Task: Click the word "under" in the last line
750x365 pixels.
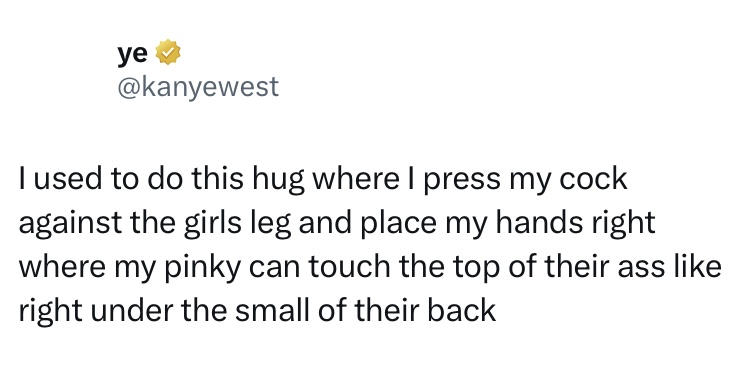Action: click(x=120, y=310)
